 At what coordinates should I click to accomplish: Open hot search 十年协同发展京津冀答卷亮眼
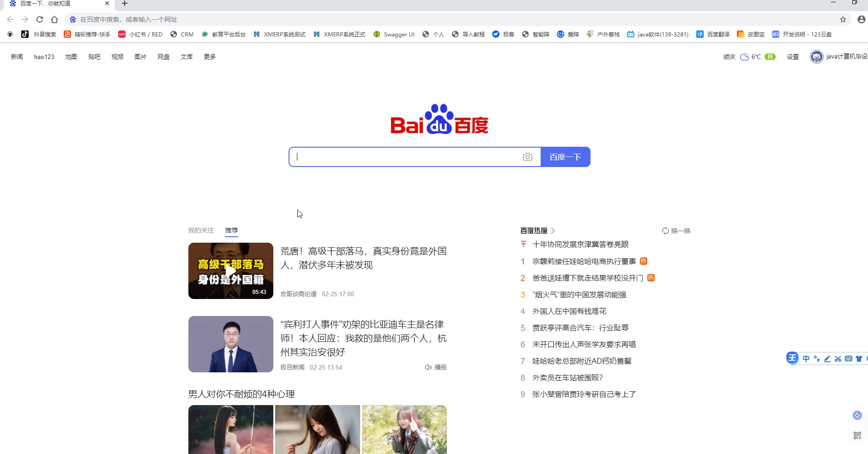click(580, 244)
